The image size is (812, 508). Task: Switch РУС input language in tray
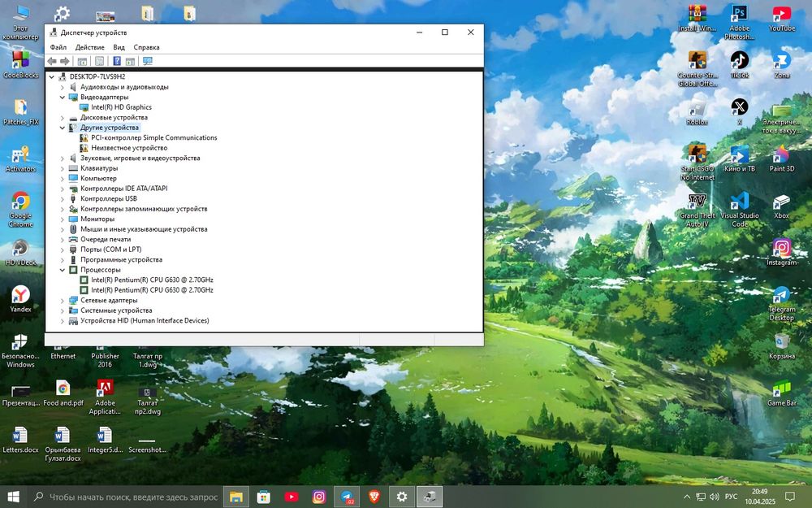tap(732, 497)
